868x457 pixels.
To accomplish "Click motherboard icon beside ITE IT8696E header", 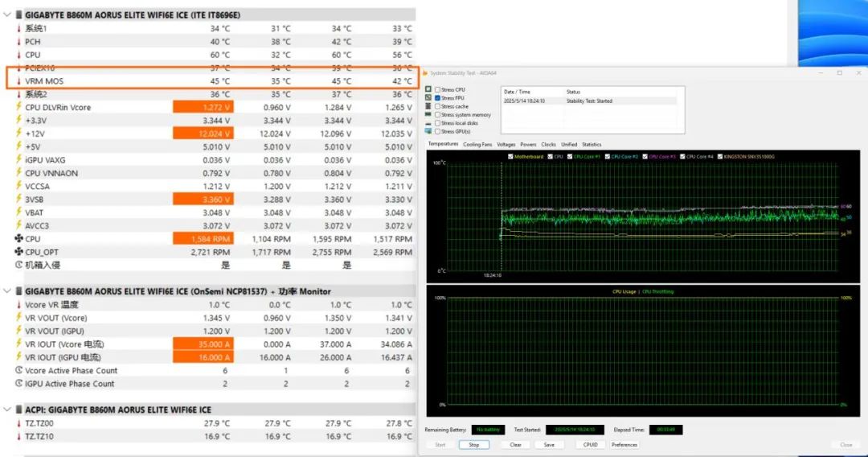I will point(18,15).
